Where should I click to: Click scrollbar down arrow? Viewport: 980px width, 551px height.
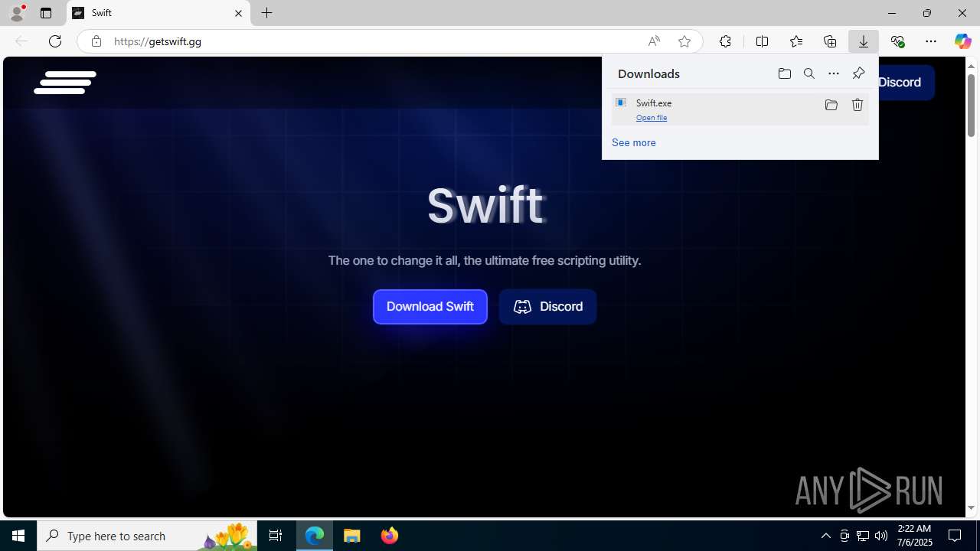[x=971, y=508]
